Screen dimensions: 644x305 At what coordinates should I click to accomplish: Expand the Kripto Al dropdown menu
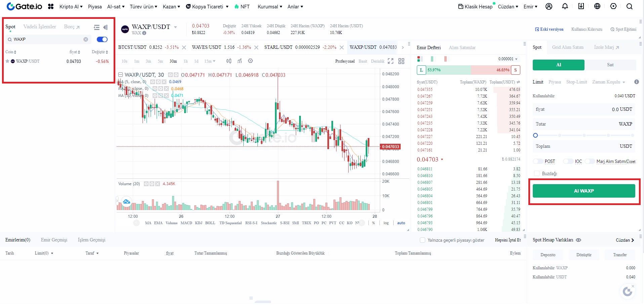[x=71, y=6]
